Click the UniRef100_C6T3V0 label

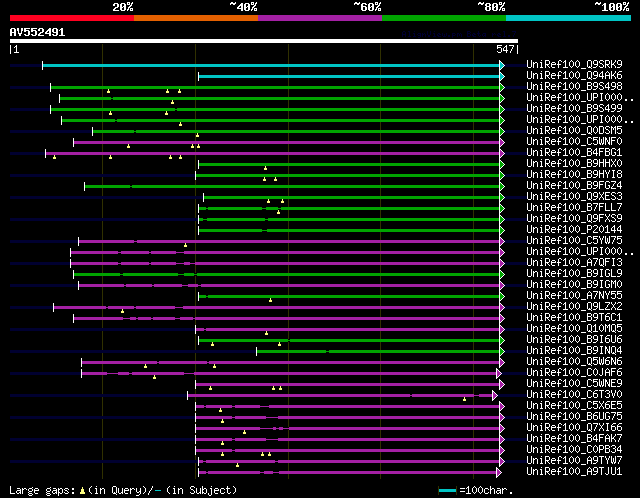pyautogui.click(x=574, y=395)
